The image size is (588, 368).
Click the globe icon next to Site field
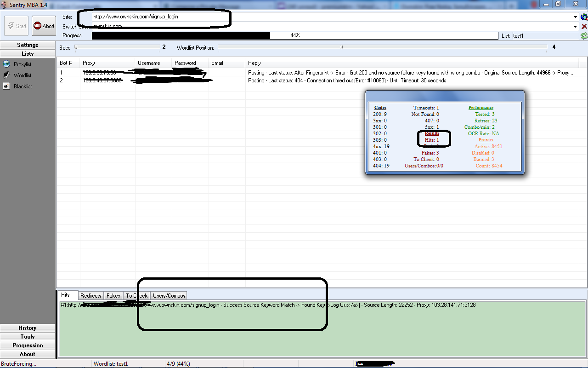tap(584, 17)
